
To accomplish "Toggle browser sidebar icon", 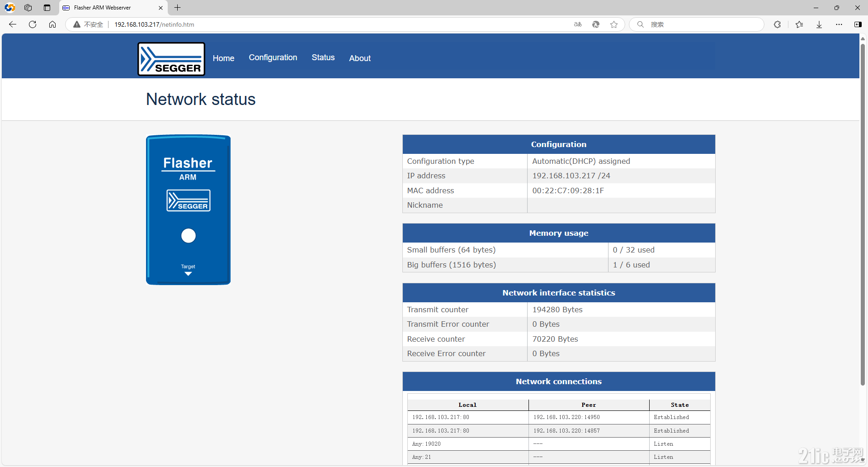I will pos(858,24).
